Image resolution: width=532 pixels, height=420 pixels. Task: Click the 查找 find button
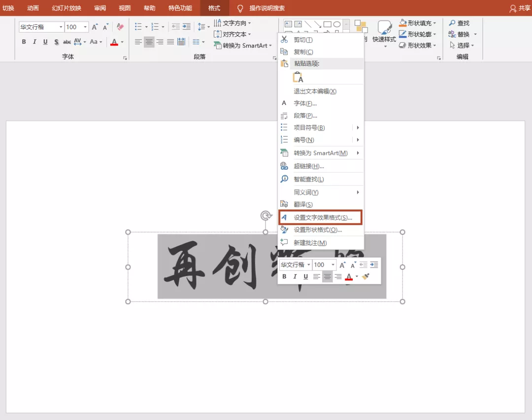[459, 23]
